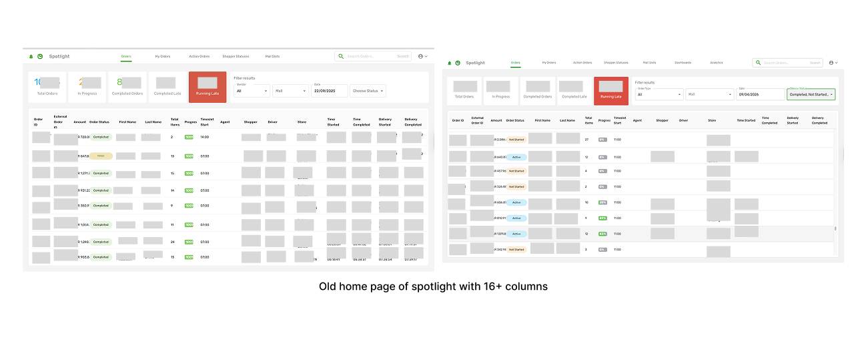Open the Choose Status dropdown
868x342 pixels.
pos(368,91)
